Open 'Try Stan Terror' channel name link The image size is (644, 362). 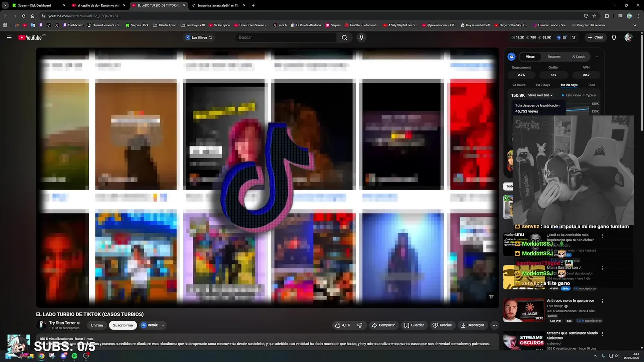pos(62,323)
